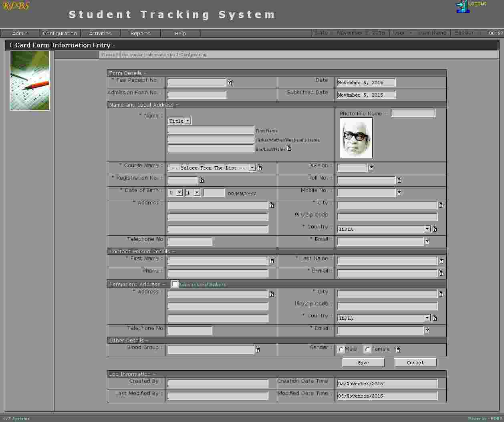504x422 pixels.
Task: Open help icon beside Course Name dropdown
Action: pos(260,168)
